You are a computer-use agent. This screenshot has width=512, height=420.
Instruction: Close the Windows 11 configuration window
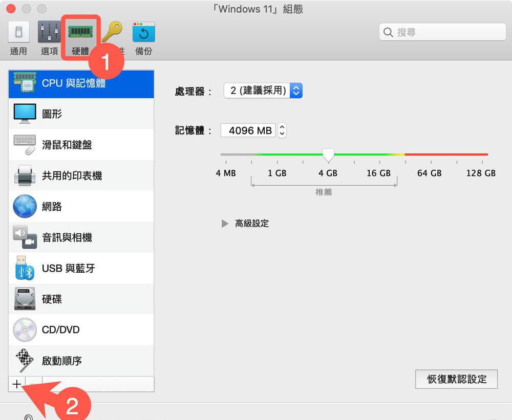(x=11, y=9)
